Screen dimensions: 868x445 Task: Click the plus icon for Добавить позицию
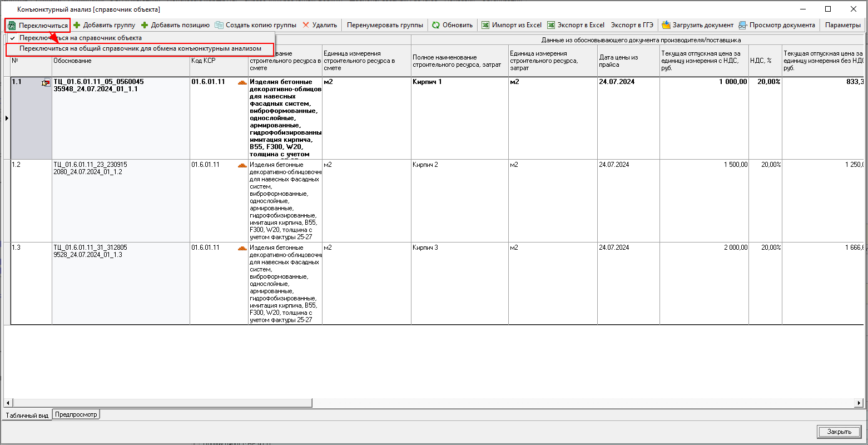[x=145, y=25]
